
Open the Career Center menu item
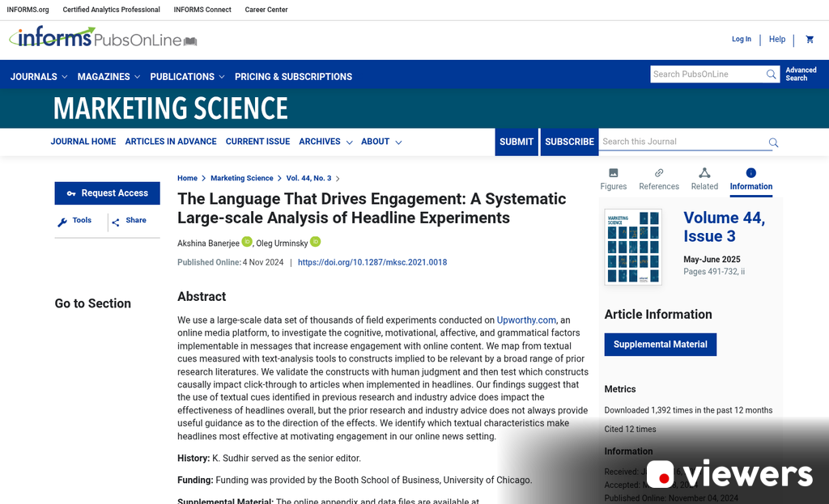tap(266, 10)
